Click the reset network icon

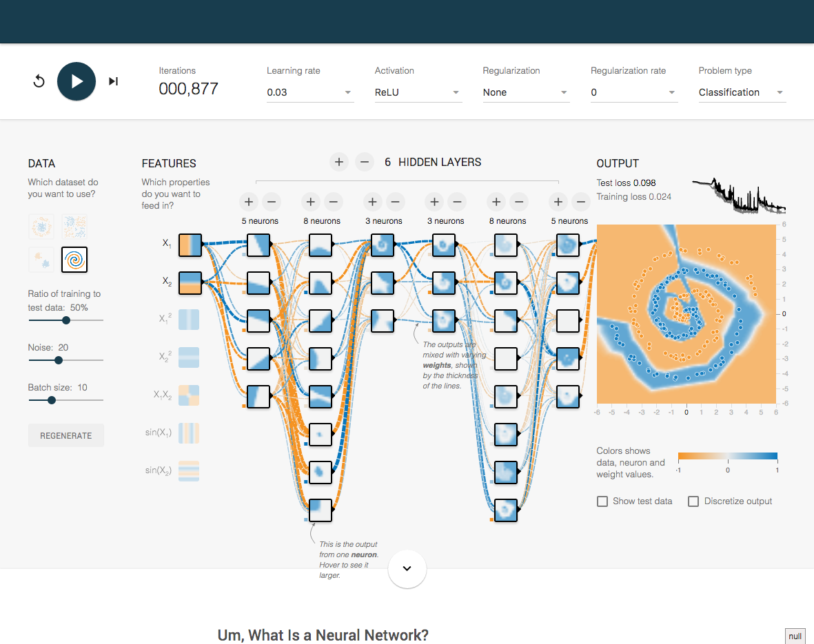39,81
